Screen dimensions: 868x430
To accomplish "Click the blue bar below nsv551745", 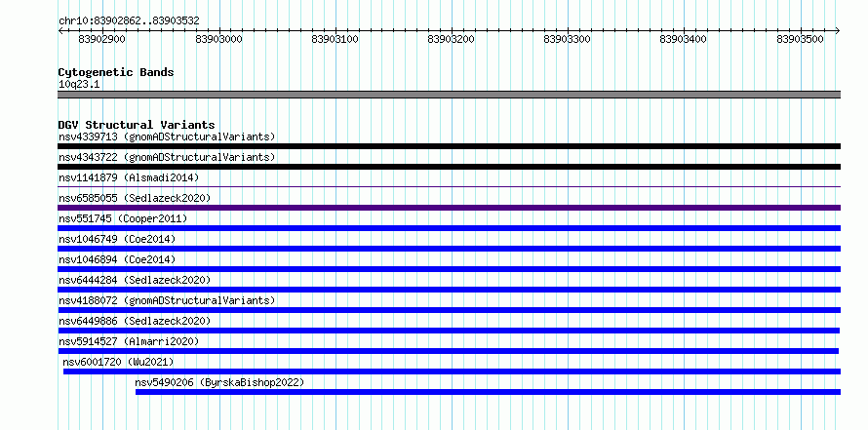I will pyautogui.click(x=449, y=228).
